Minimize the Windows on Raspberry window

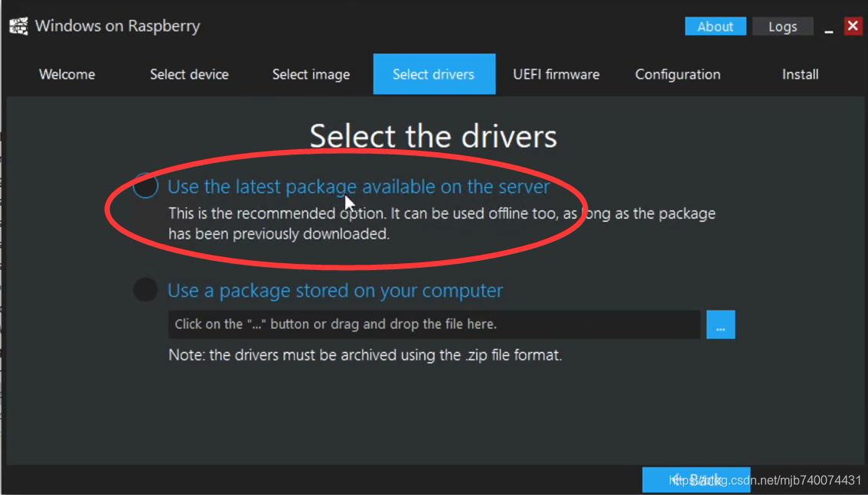click(828, 28)
